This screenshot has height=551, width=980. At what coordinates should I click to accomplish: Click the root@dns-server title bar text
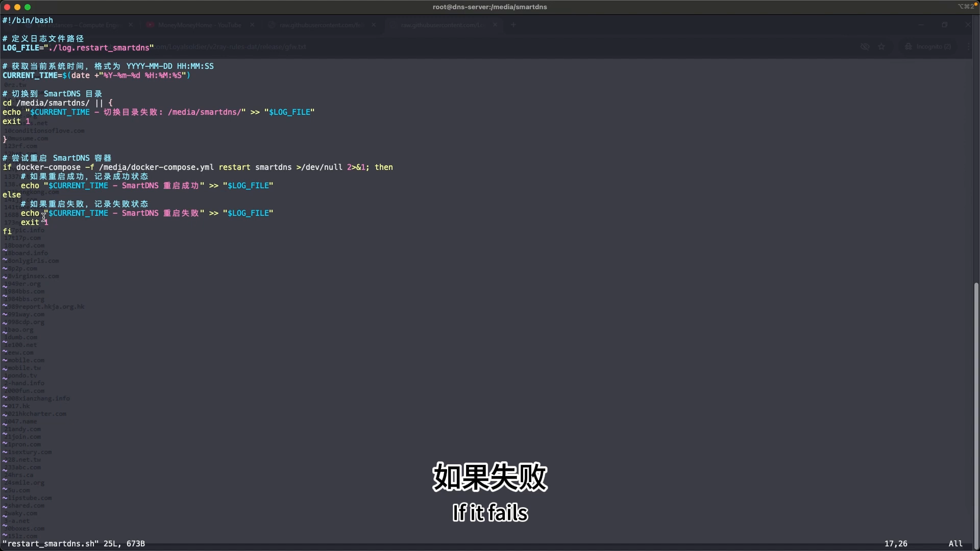coord(489,7)
